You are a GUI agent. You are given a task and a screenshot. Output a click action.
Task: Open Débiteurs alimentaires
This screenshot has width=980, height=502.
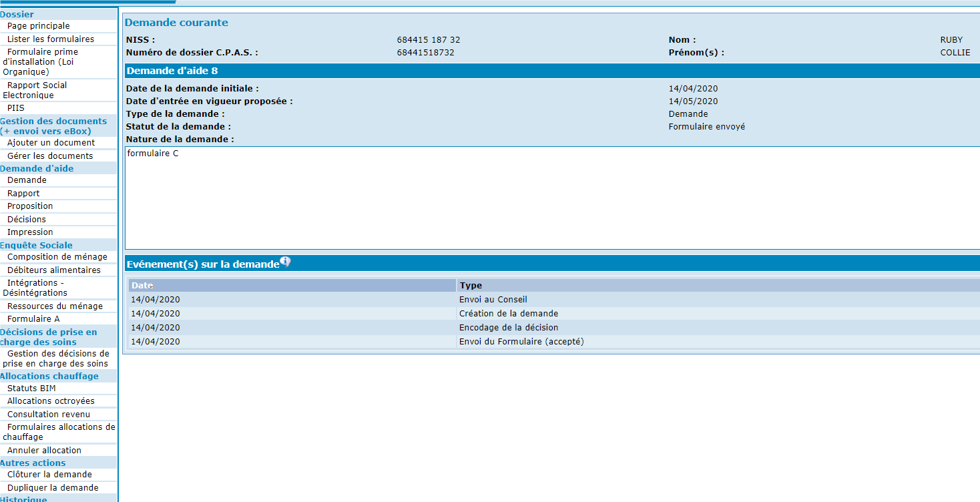tap(54, 270)
